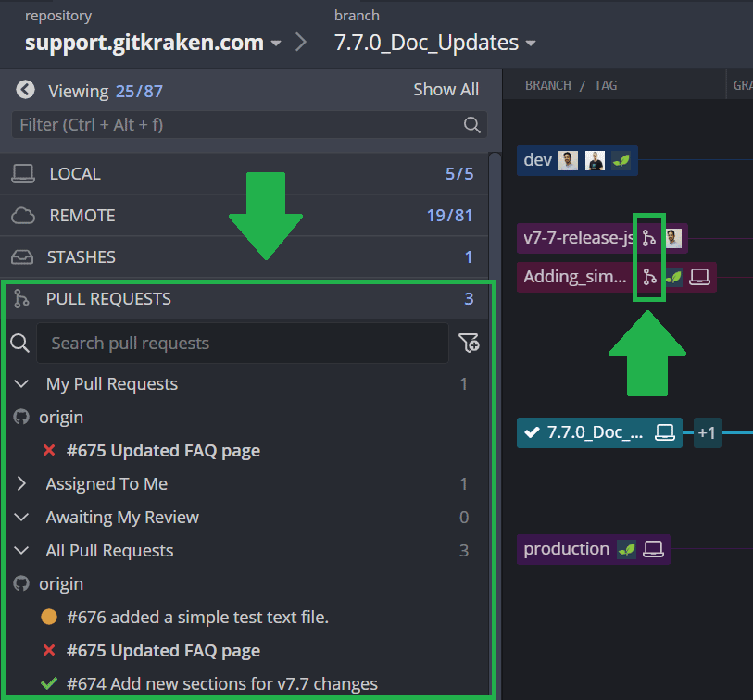Click pull request icon on Adding_sim branch

pos(649,276)
